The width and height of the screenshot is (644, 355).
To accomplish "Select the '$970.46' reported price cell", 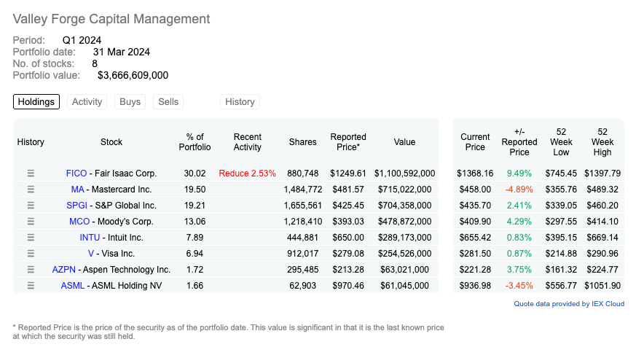I will (348, 286).
